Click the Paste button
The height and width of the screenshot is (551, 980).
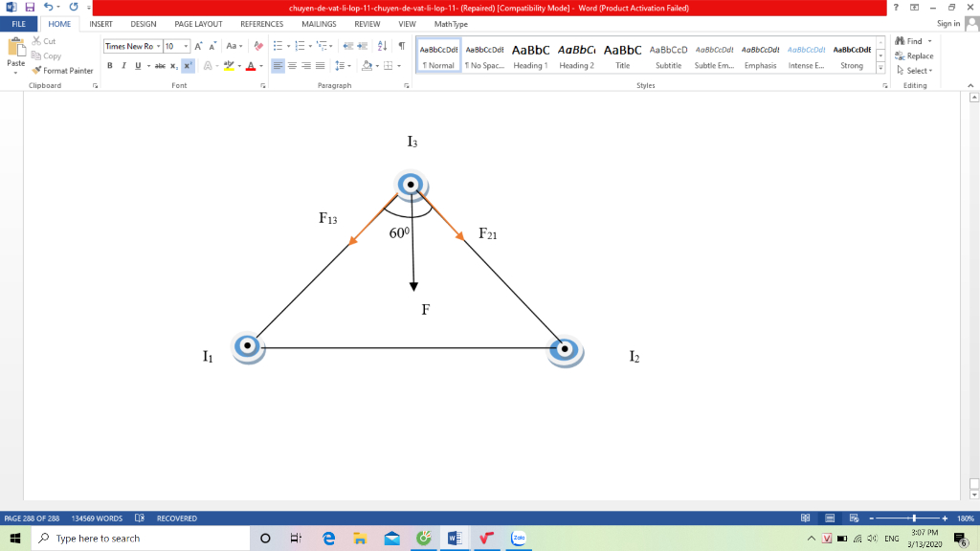(15, 55)
